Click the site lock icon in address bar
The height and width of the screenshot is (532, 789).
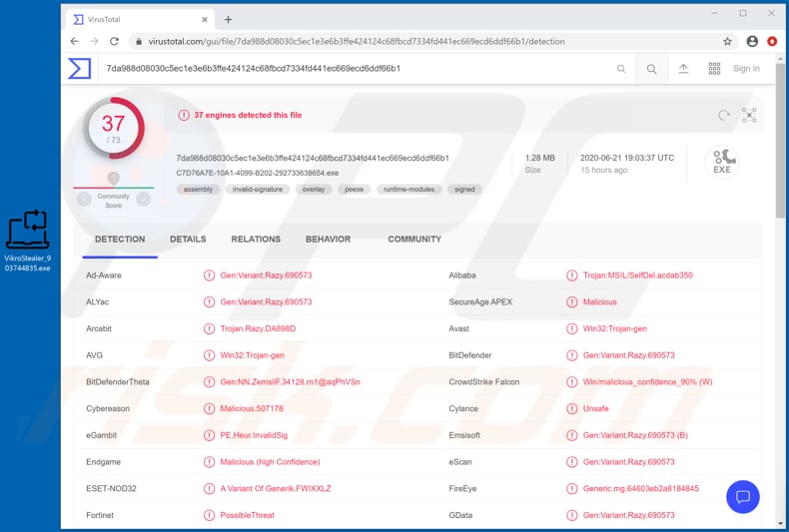(139, 42)
